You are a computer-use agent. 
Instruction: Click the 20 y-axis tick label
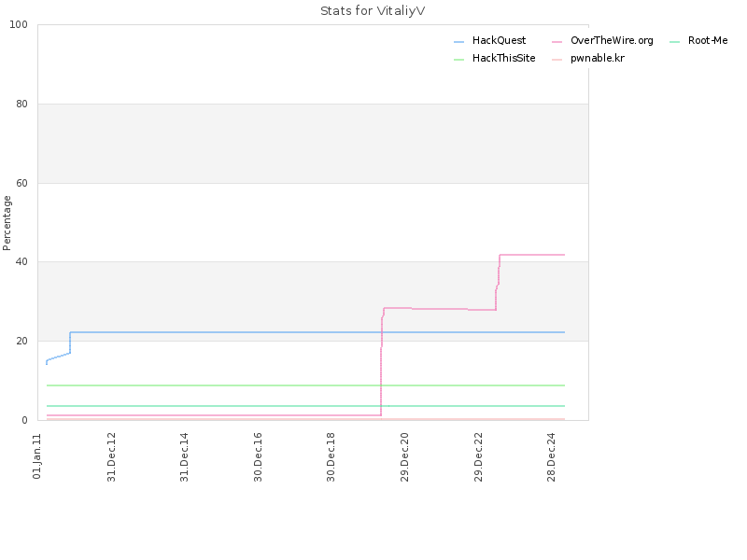(x=21, y=341)
